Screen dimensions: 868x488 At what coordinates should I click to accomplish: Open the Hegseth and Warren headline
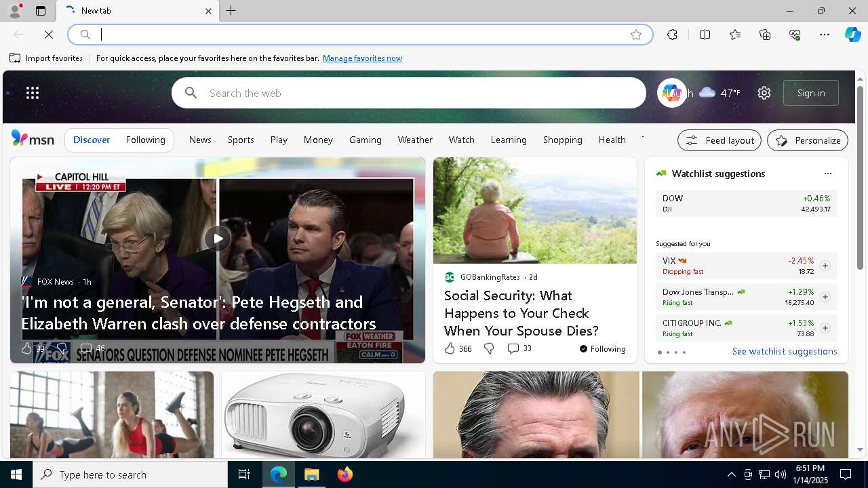(199, 312)
